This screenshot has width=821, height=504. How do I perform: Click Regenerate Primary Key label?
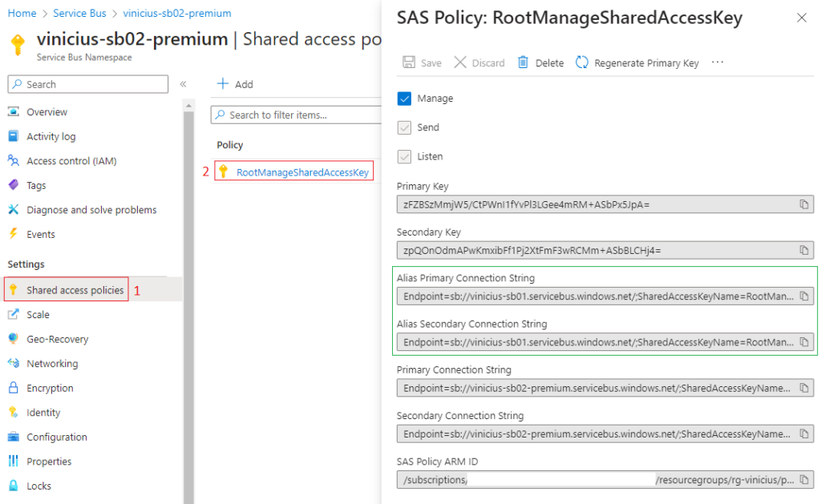[647, 62]
